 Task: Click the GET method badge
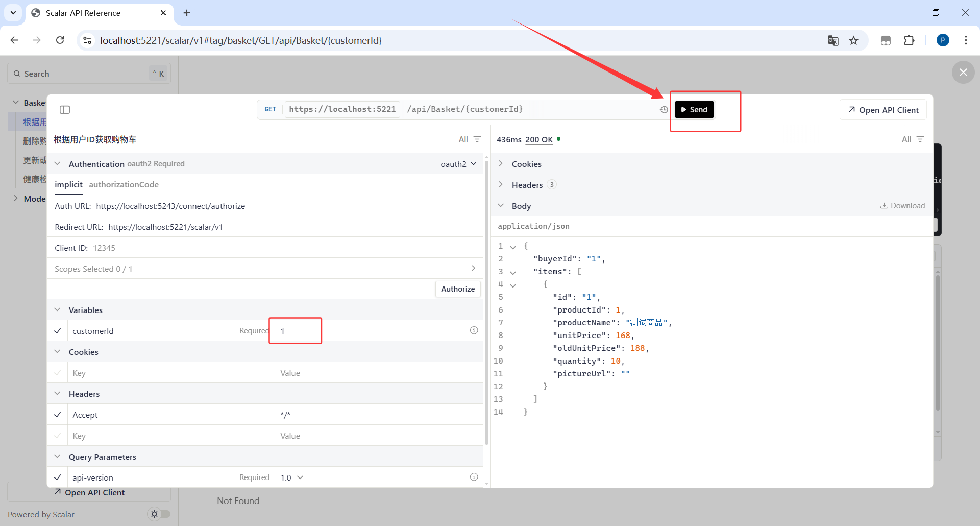[x=271, y=109]
